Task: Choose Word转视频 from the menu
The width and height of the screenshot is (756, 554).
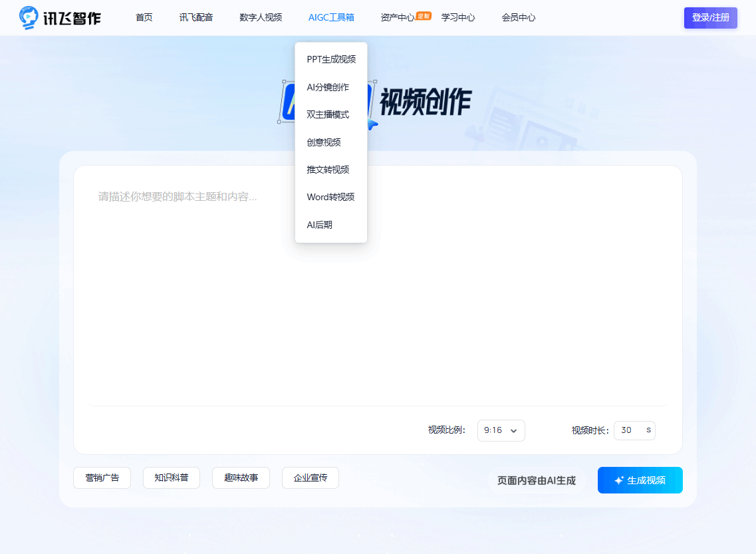Action: (x=329, y=197)
